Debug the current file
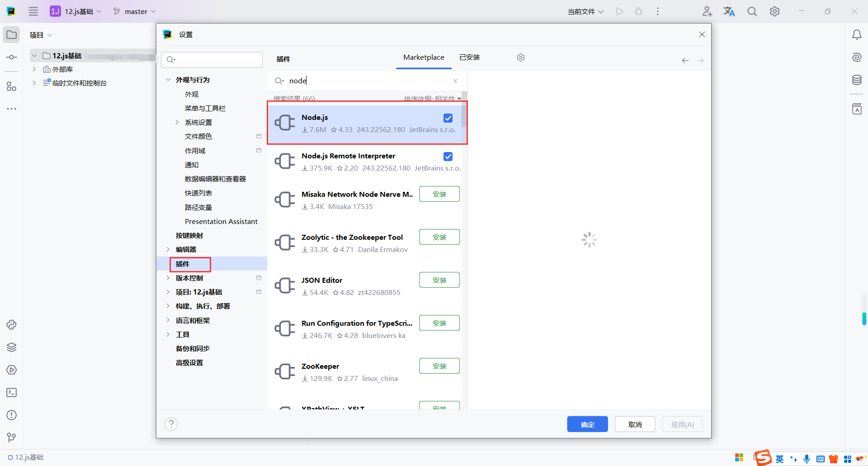Screen dimensions: 868x466 pyautogui.click(x=638, y=11)
